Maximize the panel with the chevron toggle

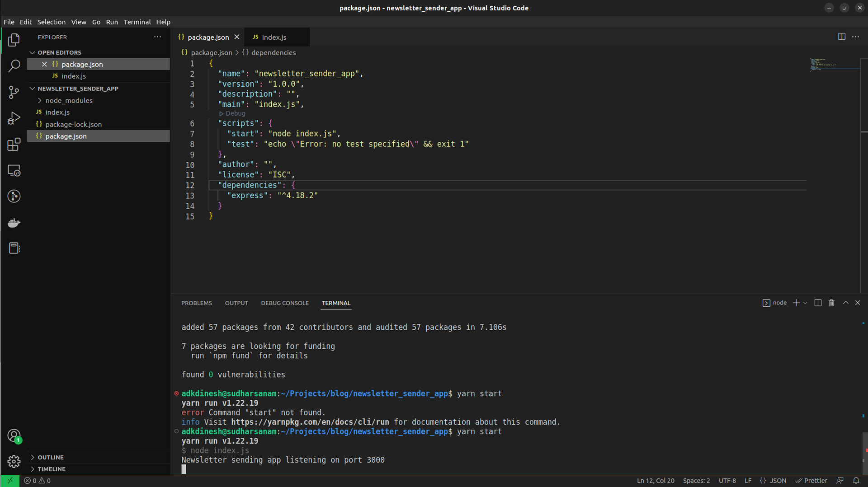pyautogui.click(x=845, y=303)
